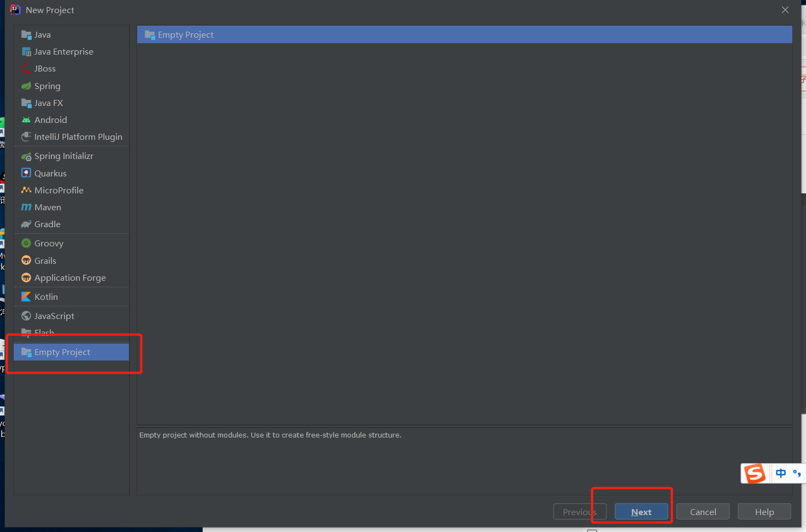The height and width of the screenshot is (532, 806).
Task: Pick Spring label in the list
Action: tap(48, 86)
